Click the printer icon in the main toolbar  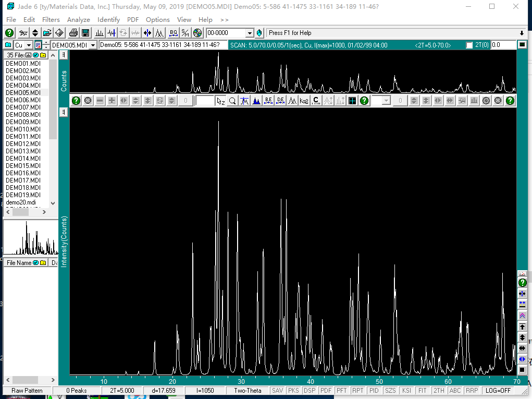click(73, 33)
